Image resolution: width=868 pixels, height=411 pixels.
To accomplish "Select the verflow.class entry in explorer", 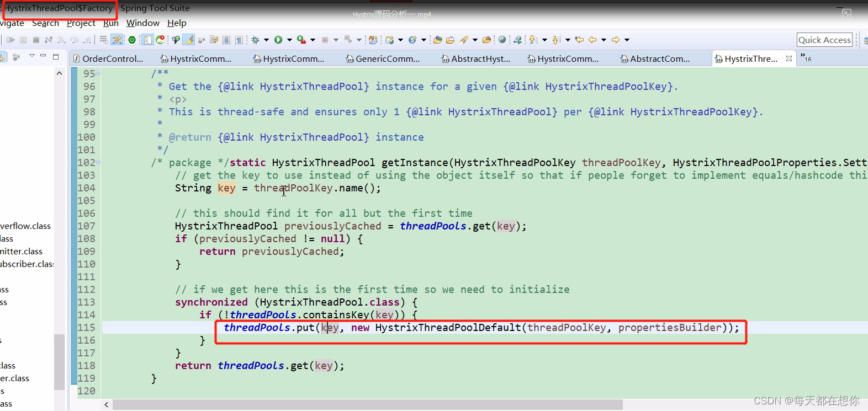I will [x=25, y=226].
